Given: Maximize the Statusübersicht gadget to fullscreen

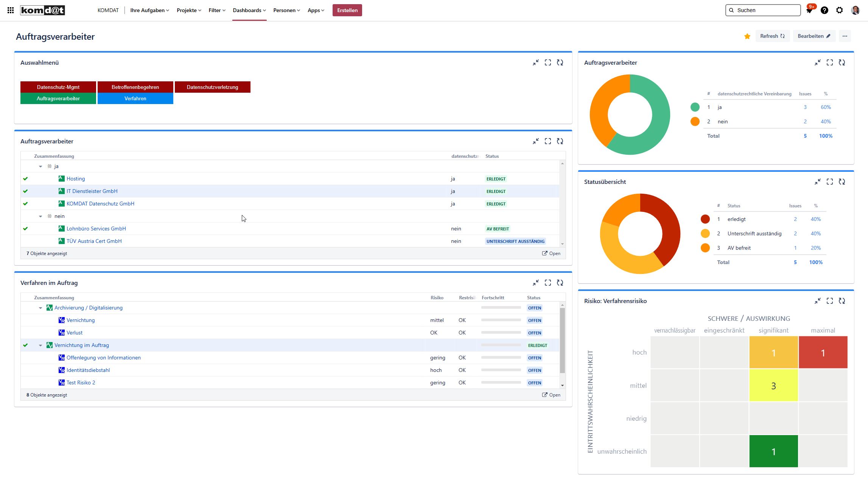Looking at the screenshot, I should (x=829, y=182).
